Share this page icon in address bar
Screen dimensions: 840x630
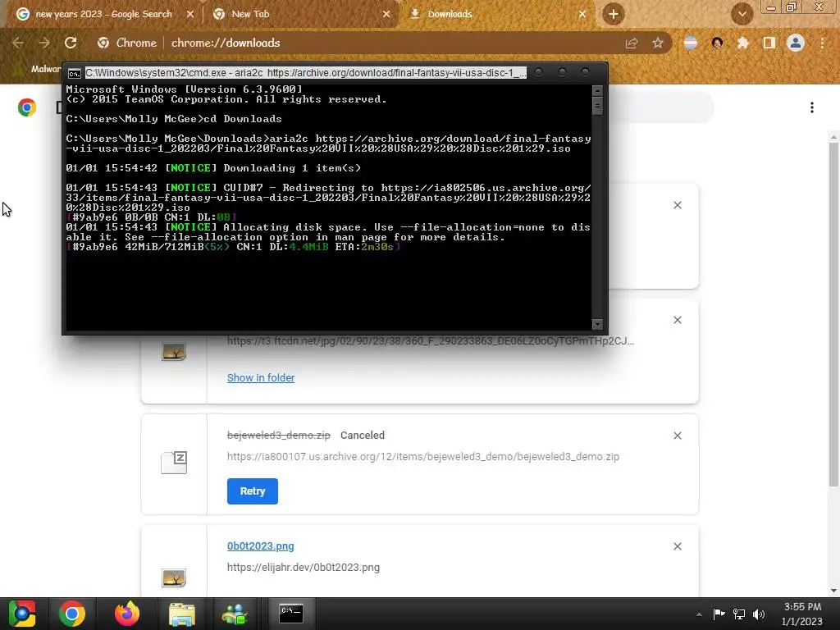632,43
